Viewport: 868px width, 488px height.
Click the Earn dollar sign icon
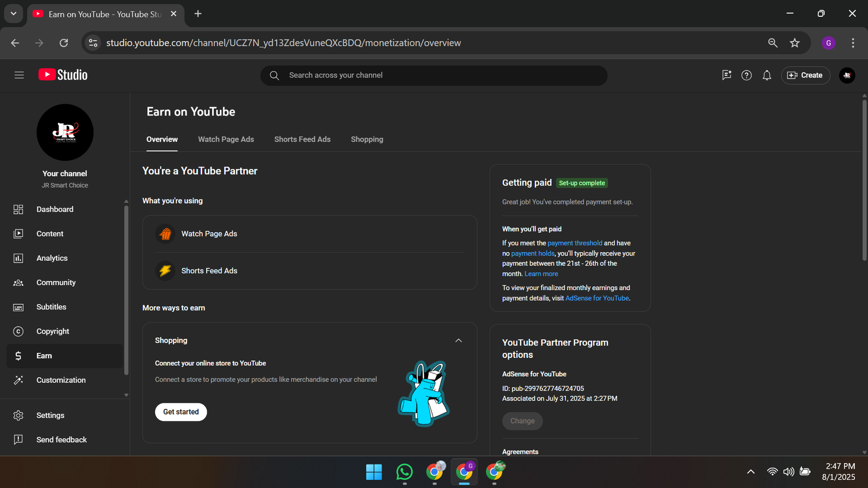pos(18,356)
